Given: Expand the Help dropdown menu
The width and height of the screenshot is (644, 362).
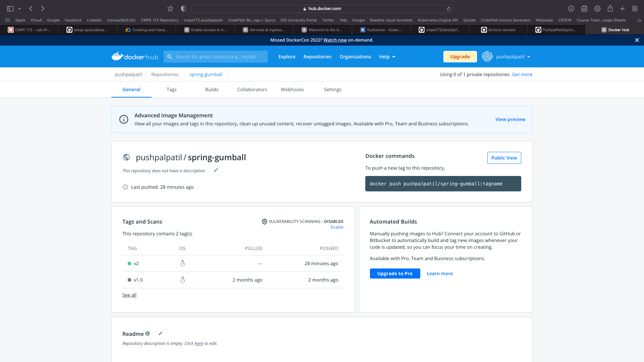Looking at the screenshot, I should point(387,57).
